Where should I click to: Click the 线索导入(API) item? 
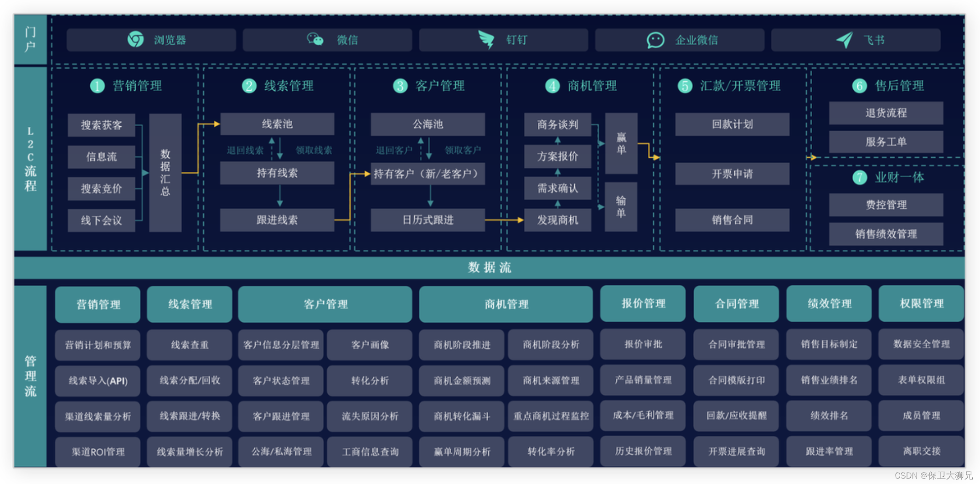tap(98, 381)
